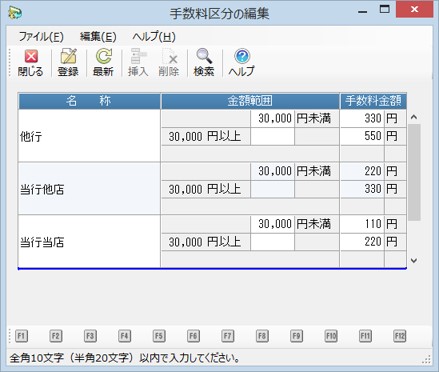Open search with the 検索 magnifier icon
This screenshot has width=439, height=372.
[204, 63]
